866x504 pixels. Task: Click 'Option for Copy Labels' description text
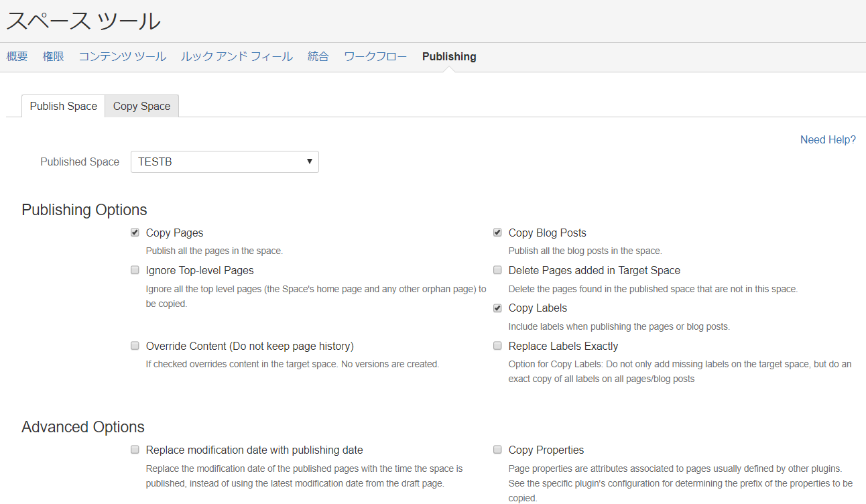[x=680, y=371]
